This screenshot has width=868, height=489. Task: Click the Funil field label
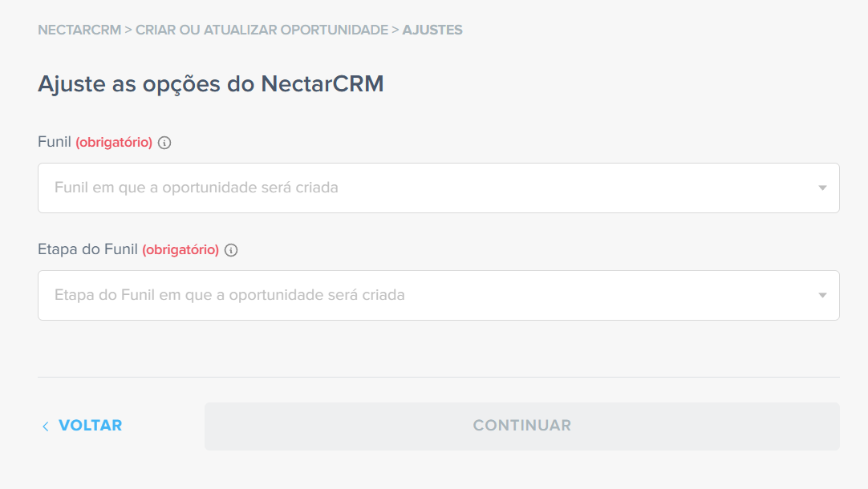point(55,142)
